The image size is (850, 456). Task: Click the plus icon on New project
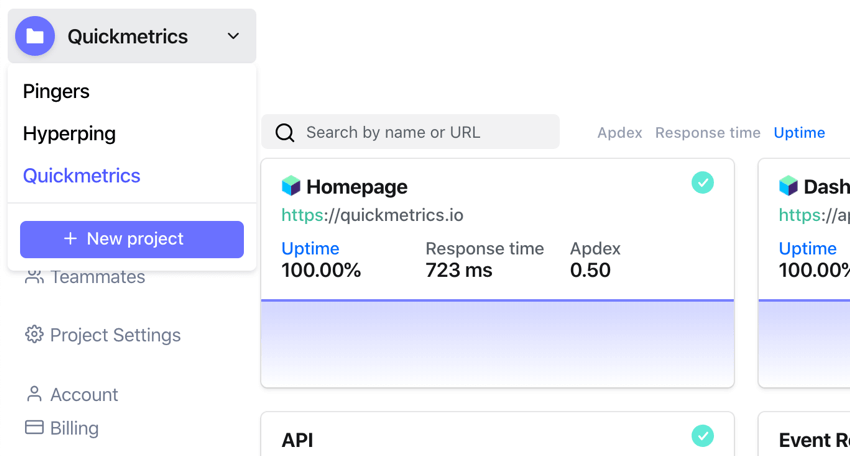70,239
